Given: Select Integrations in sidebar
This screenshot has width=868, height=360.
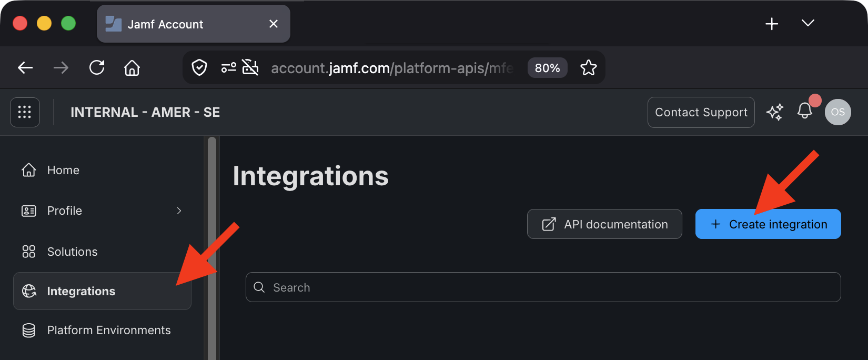Looking at the screenshot, I should [102, 291].
